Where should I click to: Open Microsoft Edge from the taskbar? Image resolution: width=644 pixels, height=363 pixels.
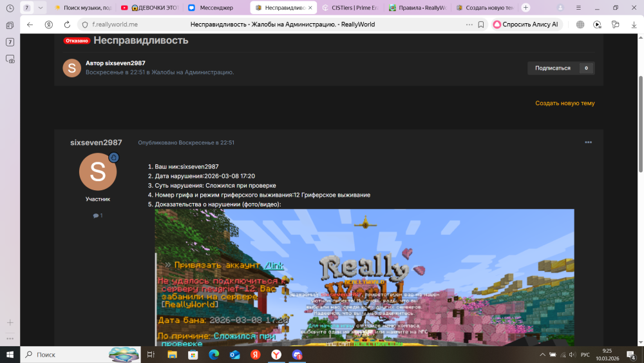[x=214, y=355]
